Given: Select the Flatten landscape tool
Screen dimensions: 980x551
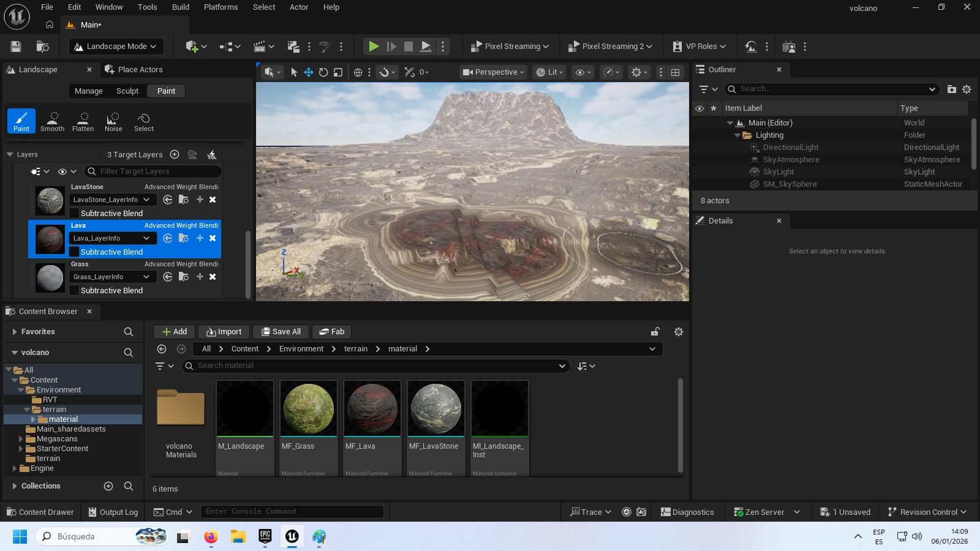Looking at the screenshot, I should click(x=83, y=121).
